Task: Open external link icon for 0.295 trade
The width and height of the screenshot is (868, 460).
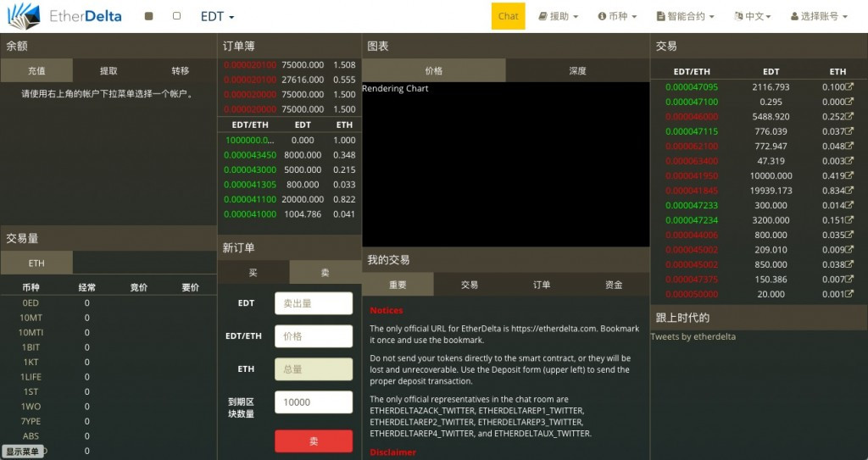Action: pyautogui.click(x=849, y=102)
